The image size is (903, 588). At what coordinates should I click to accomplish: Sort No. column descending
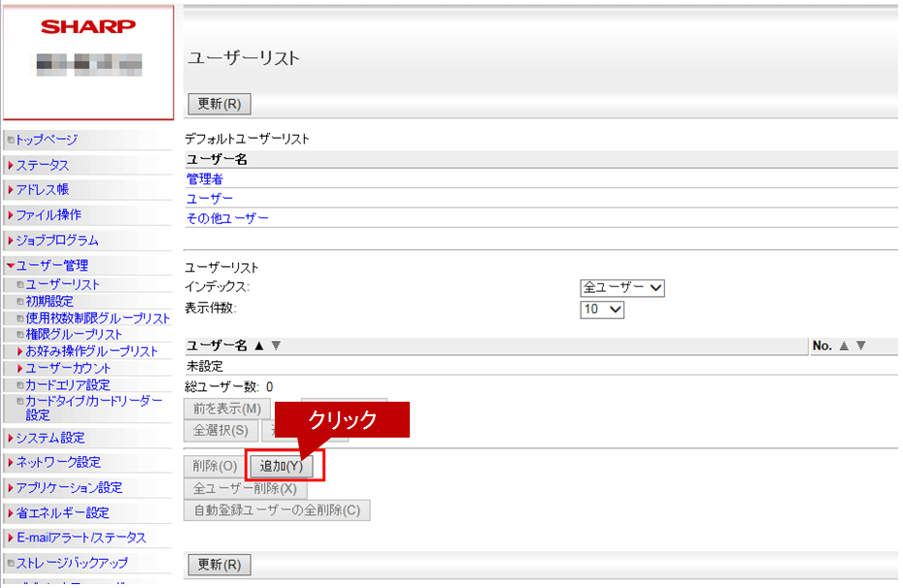[x=860, y=346]
